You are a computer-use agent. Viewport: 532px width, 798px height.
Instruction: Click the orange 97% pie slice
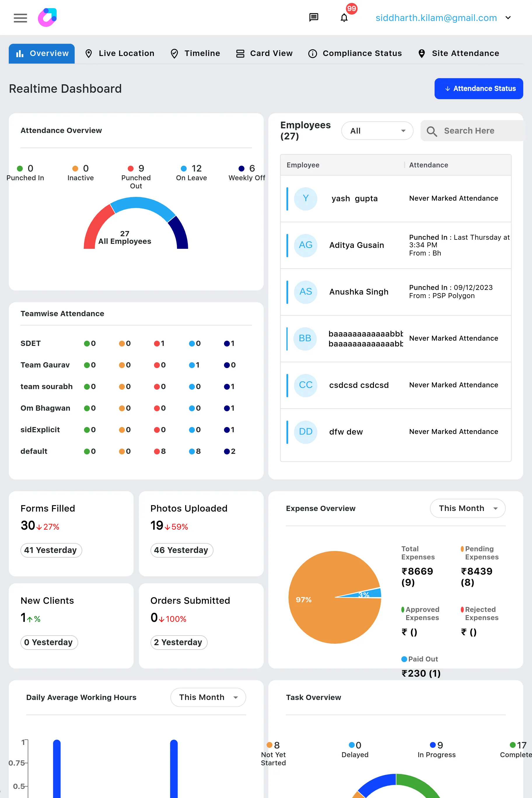point(326,611)
